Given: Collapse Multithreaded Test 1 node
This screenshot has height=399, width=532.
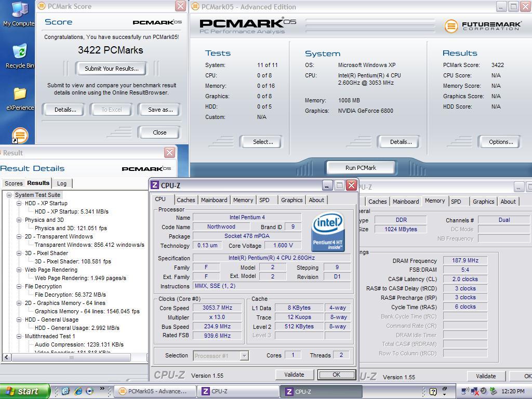Looking at the screenshot, I should (19, 336).
